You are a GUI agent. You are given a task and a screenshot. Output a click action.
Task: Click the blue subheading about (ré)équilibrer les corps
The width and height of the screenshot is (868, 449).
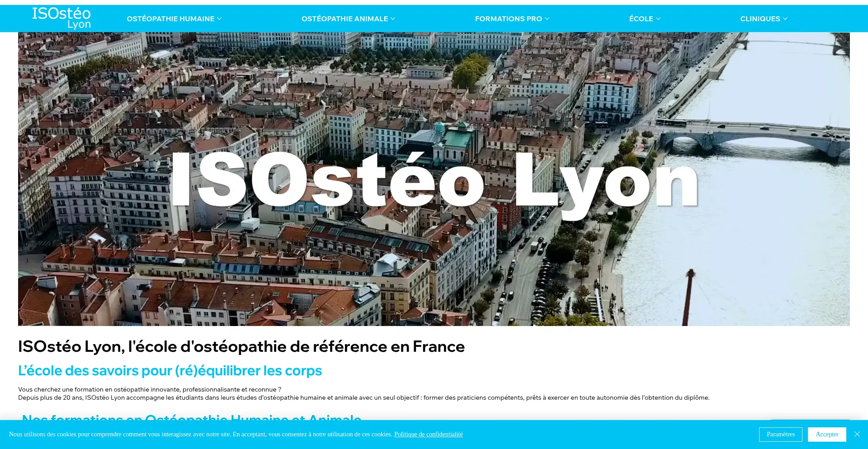point(170,371)
